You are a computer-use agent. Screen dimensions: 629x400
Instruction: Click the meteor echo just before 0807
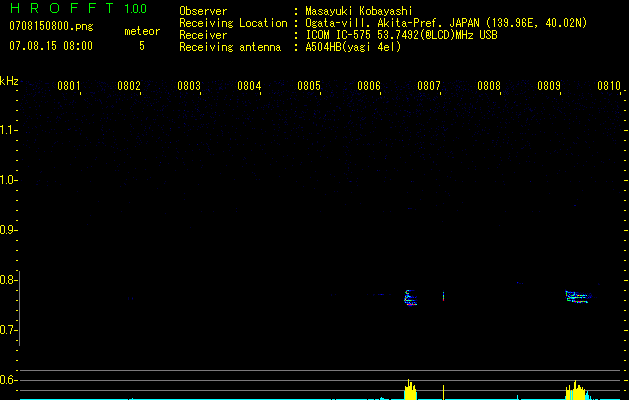410,298
